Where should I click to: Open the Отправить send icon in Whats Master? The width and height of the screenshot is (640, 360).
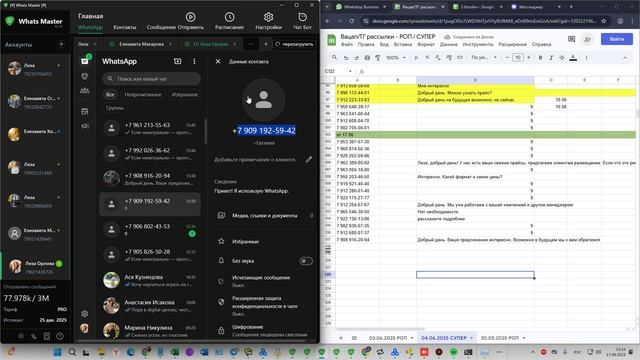tap(190, 17)
